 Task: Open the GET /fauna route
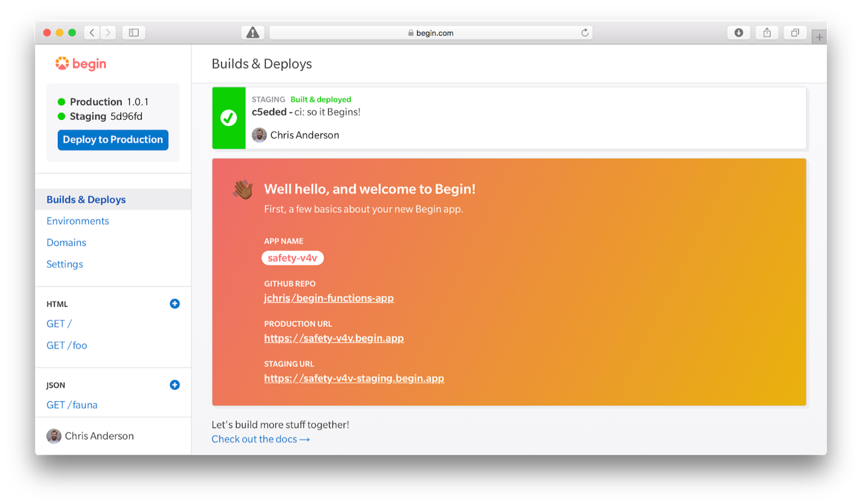click(x=72, y=405)
